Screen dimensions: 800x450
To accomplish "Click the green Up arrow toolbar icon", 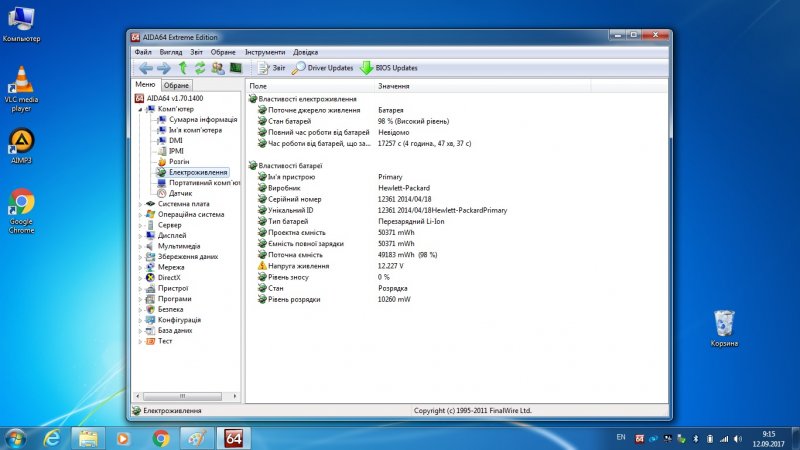I will [x=183, y=68].
